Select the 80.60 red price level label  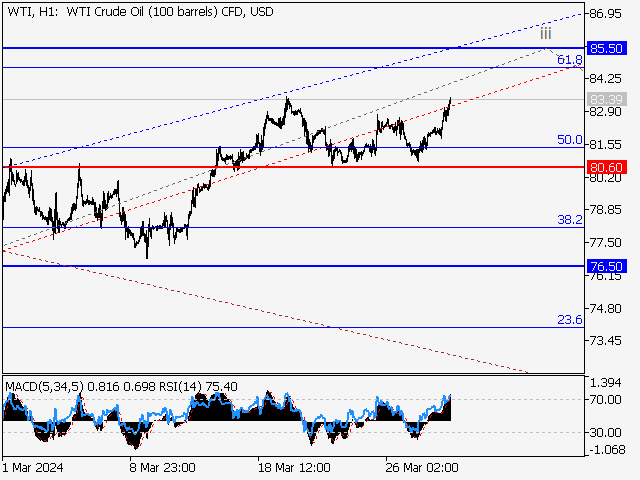(607, 167)
